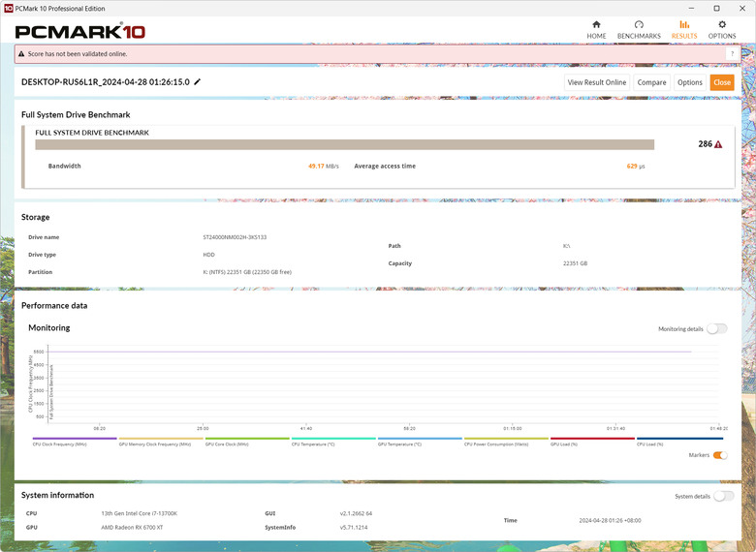This screenshot has width=756, height=552.
Task: Open the OPTIONS tab
Action: (722, 30)
